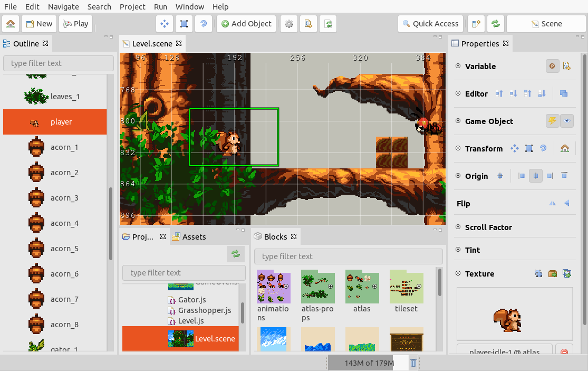The image size is (588, 371).
Task: Click the New button
Action: pos(39,24)
